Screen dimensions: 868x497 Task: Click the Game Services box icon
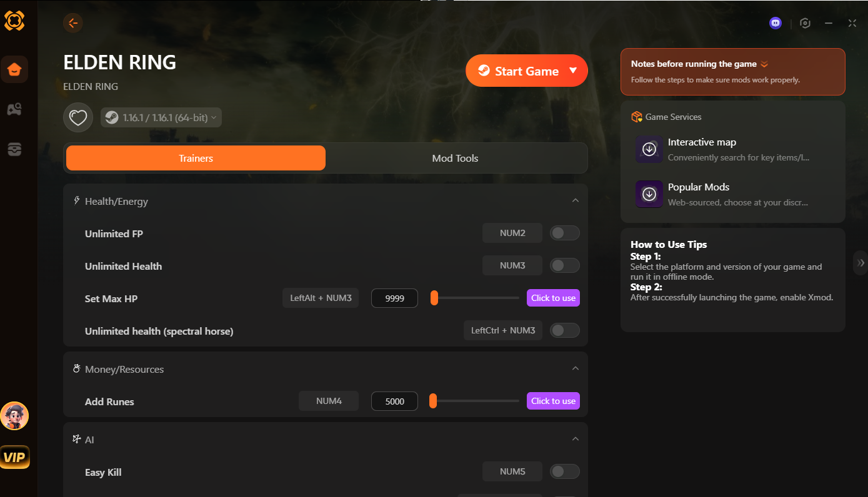point(637,117)
